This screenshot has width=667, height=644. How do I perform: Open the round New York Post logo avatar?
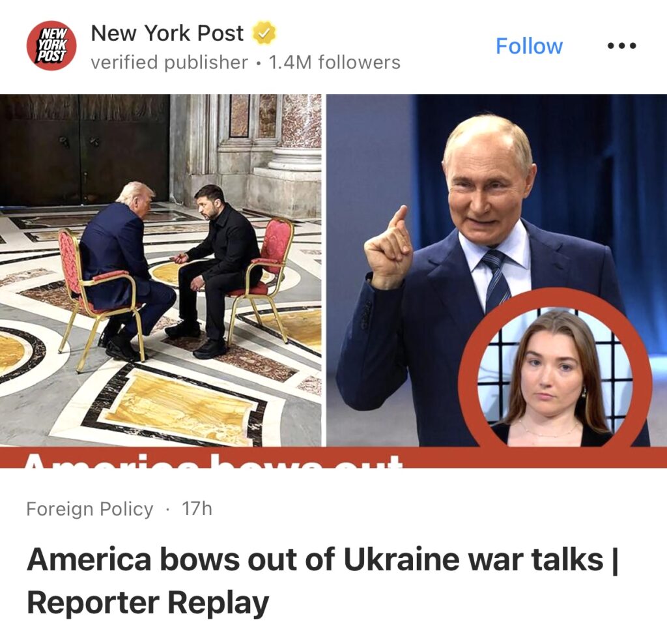click(51, 46)
